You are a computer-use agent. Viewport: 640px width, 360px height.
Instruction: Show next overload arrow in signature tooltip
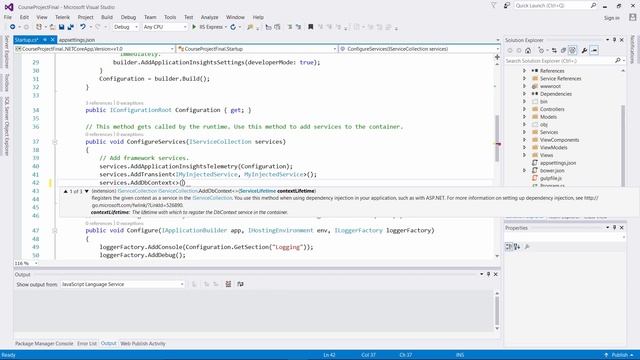pos(87,191)
